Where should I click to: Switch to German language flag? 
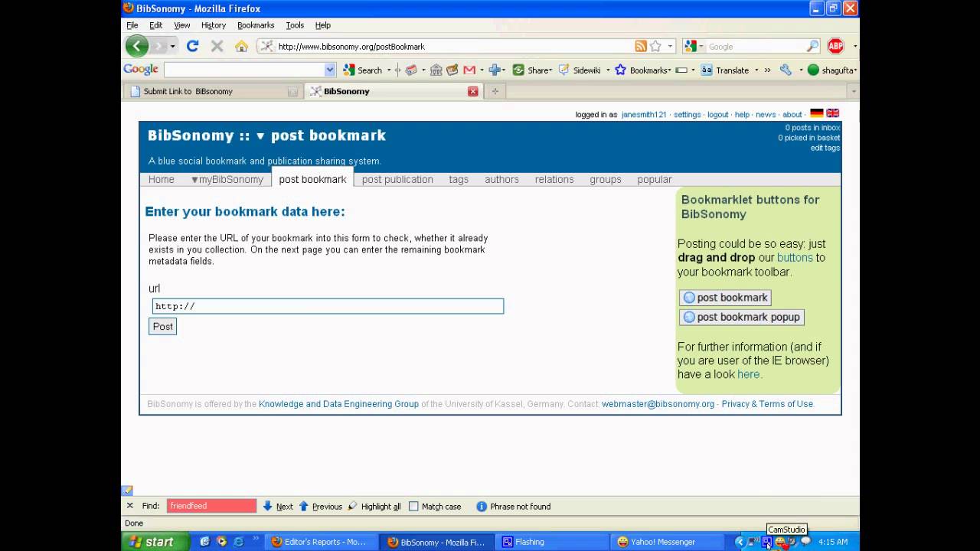pyautogui.click(x=817, y=113)
